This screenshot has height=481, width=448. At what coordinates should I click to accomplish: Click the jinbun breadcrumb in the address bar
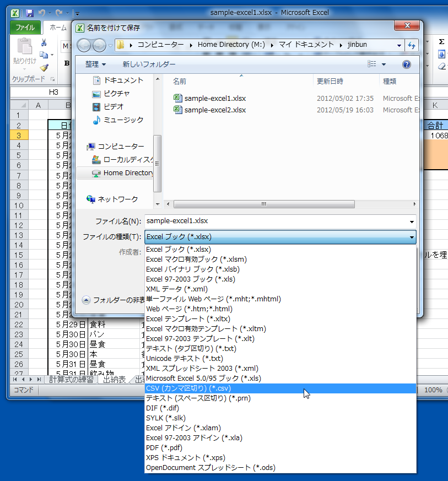(357, 45)
